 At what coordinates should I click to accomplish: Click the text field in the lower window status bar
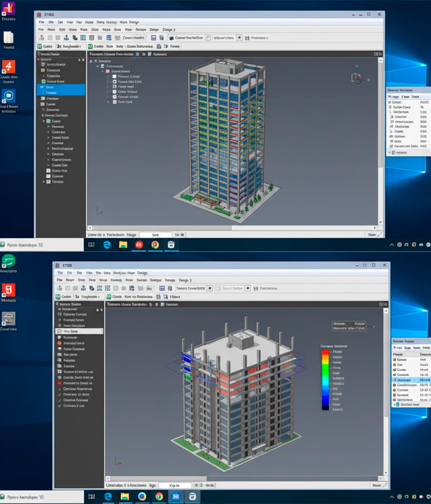pos(172,484)
